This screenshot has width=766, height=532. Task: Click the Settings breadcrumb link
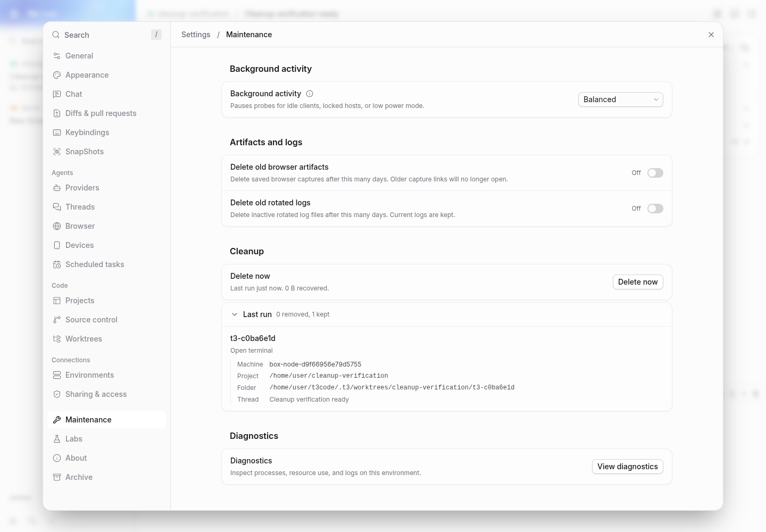(x=196, y=35)
